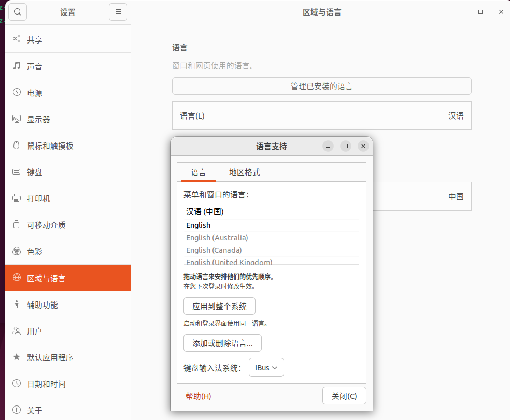Open the 共享 settings panel

68,39
